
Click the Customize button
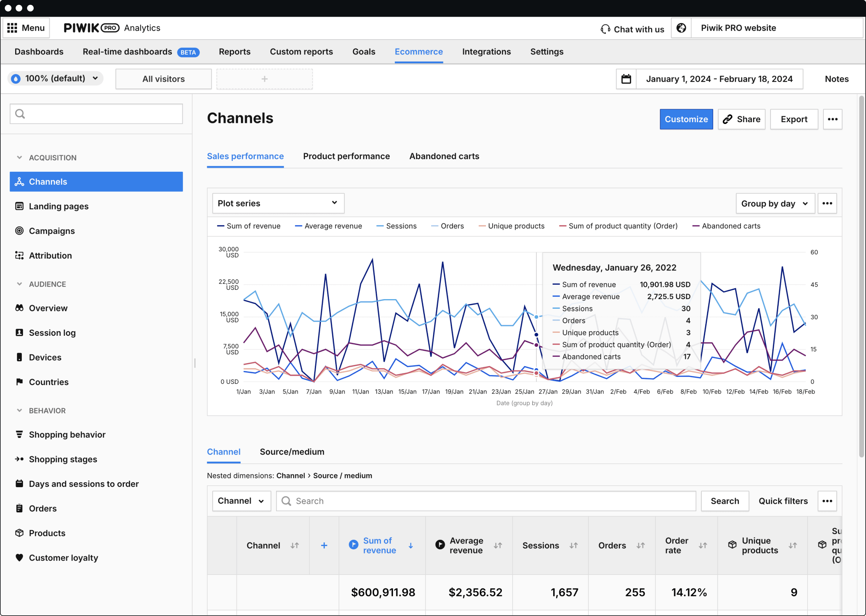[686, 120]
